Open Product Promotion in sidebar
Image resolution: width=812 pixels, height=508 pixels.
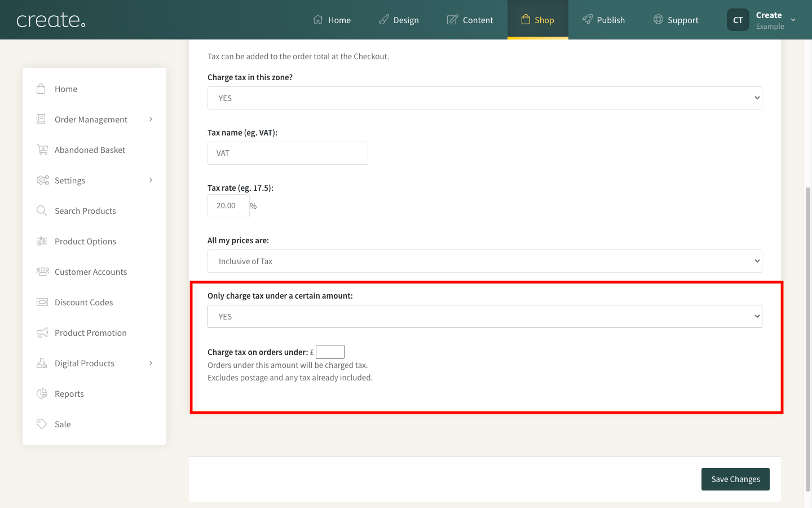point(91,332)
